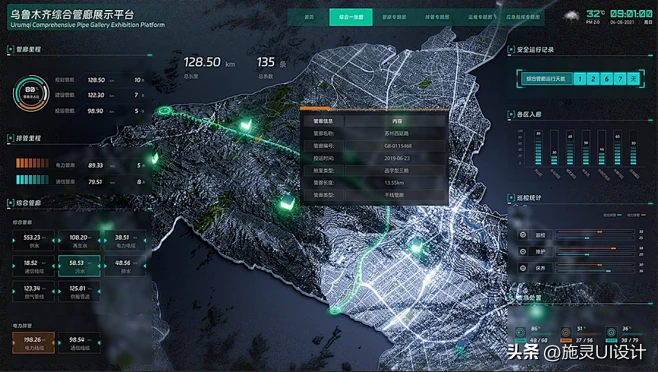Click the 79.51 communication pipe value
The width and height of the screenshot is (658, 372).
[95, 182]
